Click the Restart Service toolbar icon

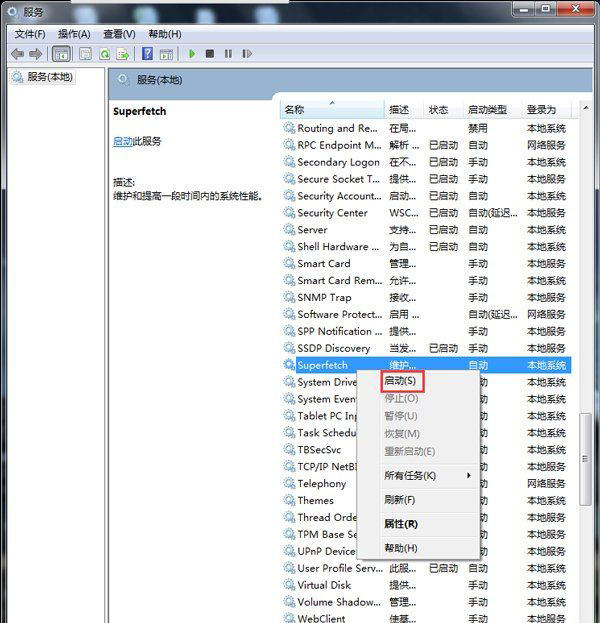pos(247,54)
